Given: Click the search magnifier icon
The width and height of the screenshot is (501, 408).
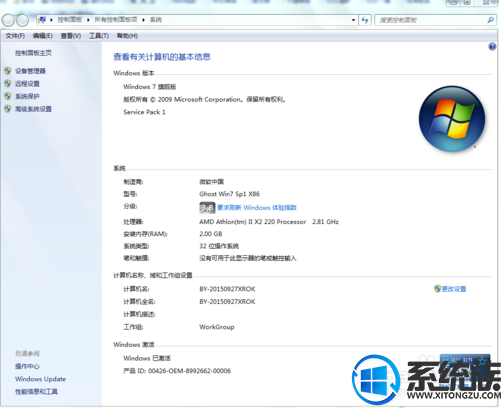Looking at the screenshot, I should click(x=490, y=20).
